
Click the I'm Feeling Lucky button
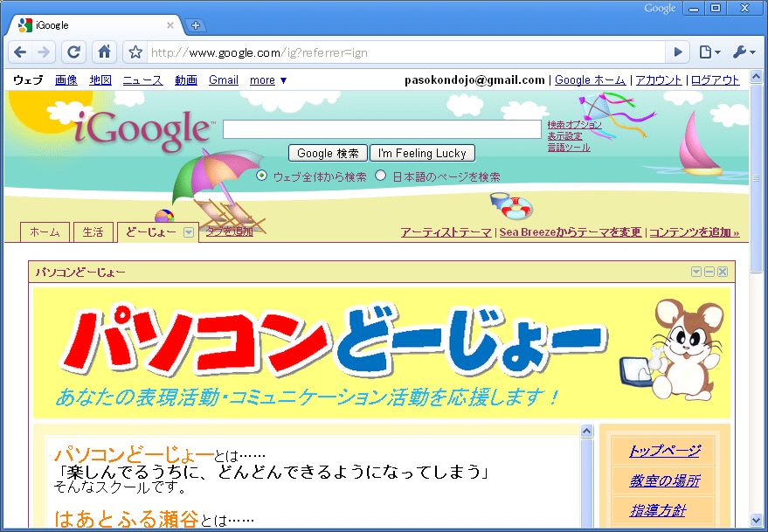422,154
